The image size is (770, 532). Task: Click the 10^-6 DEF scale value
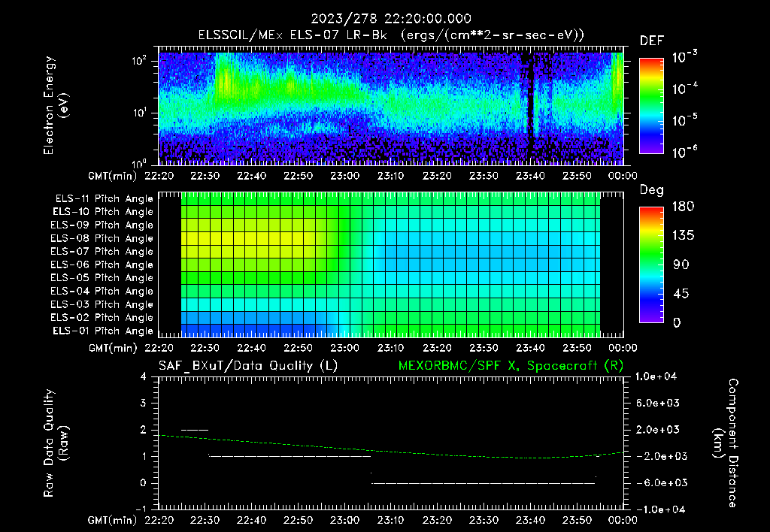[x=684, y=152]
